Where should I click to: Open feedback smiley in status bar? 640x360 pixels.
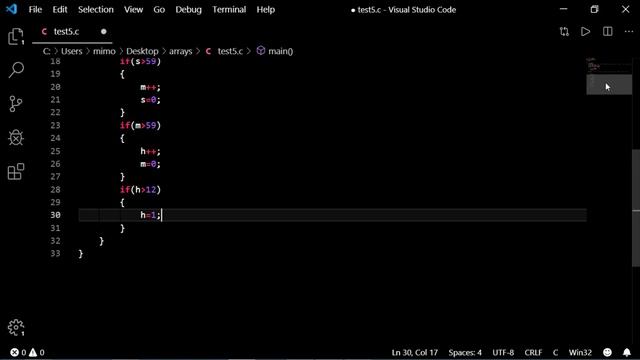click(x=607, y=352)
